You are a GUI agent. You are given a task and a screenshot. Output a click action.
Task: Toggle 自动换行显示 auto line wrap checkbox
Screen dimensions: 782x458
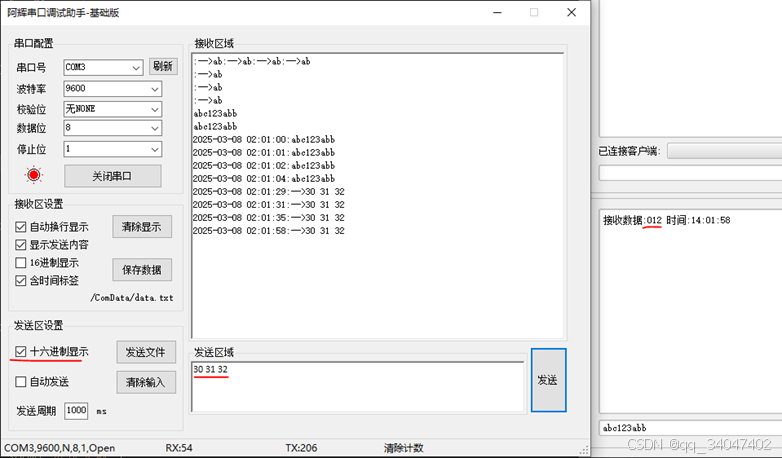pos(21,227)
